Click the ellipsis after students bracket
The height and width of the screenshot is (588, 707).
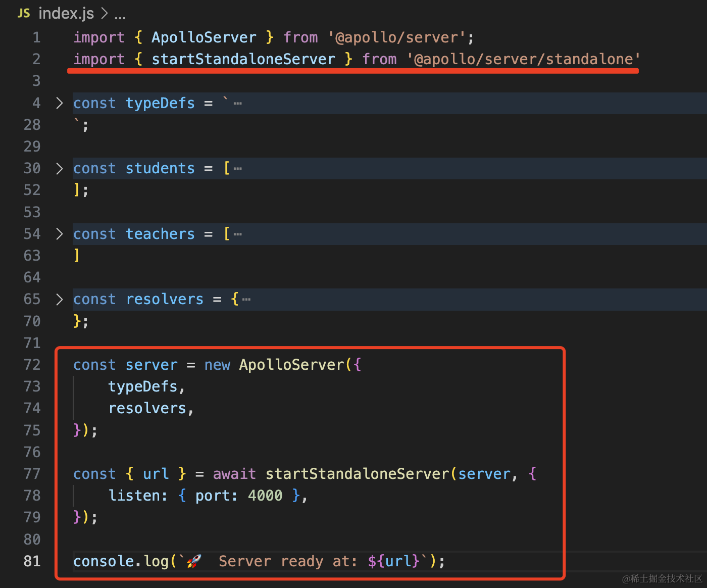(238, 169)
